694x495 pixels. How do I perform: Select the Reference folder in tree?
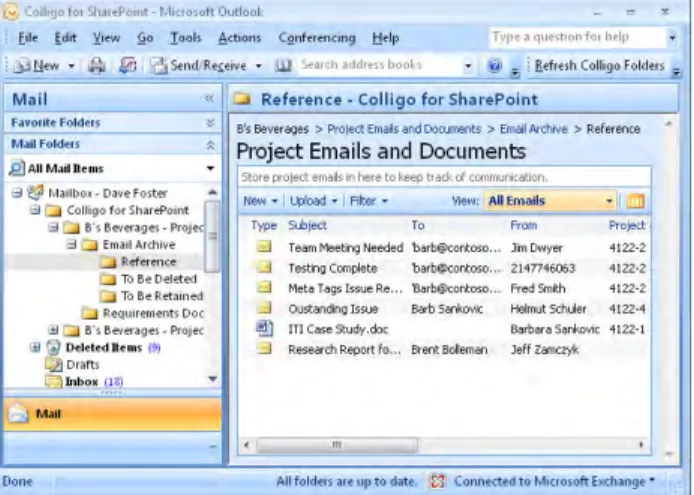coord(149,262)
